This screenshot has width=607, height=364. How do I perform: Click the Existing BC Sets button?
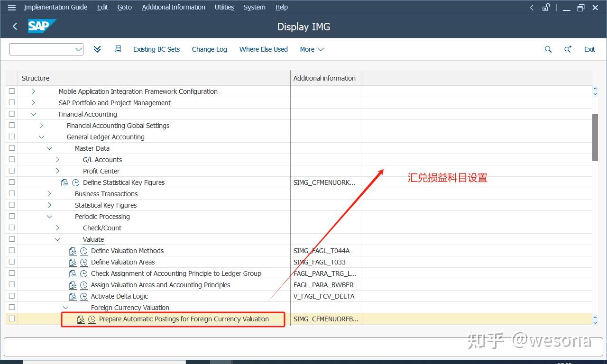(x=156, y=49)
